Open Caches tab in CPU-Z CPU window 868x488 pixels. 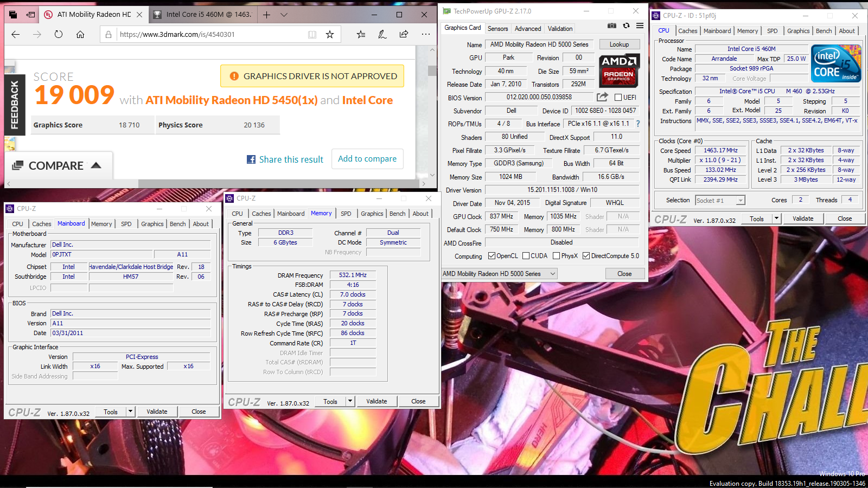687,31
